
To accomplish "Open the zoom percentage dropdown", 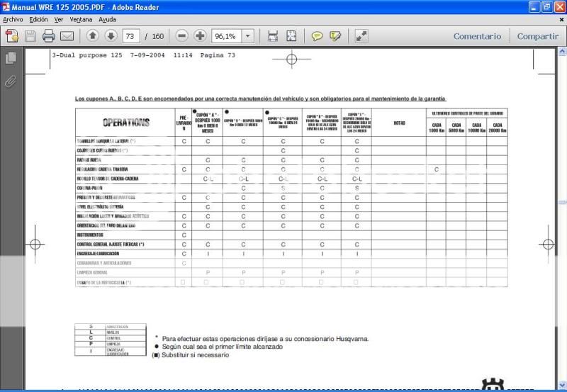I will click(x=248, y=35).
